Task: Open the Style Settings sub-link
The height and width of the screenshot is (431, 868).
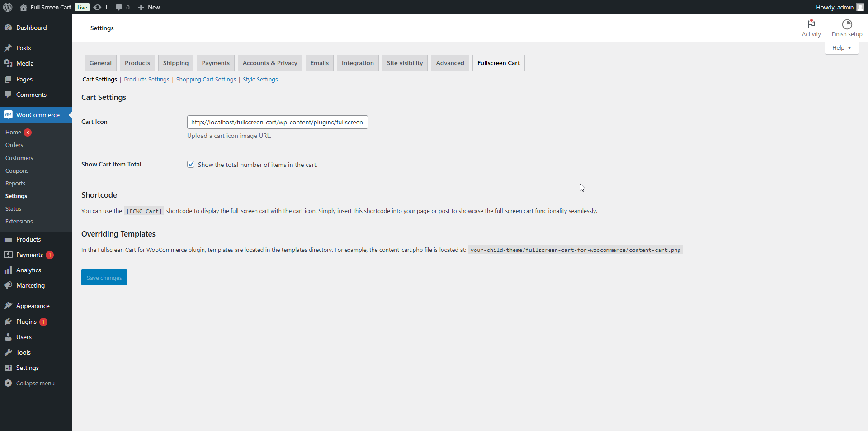Action: [260, 79]
